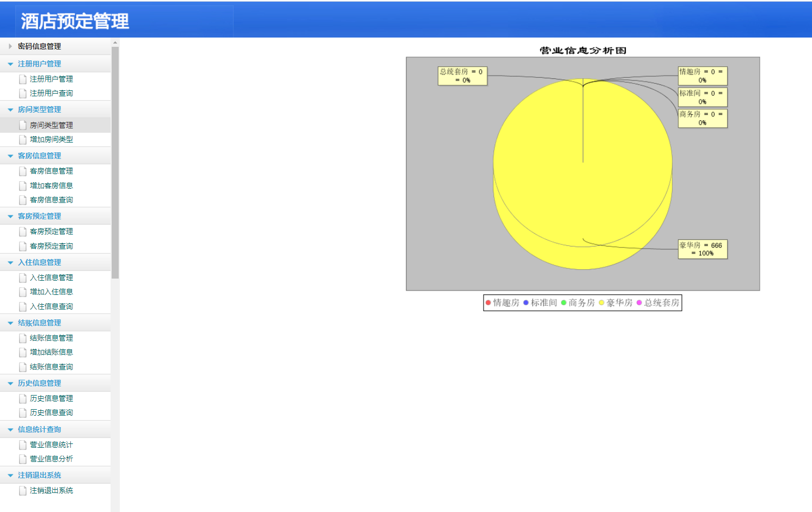Click the magenta 总统套房 legend dot
The width and height of the screenshot is (812, 512).
[639, 303]
